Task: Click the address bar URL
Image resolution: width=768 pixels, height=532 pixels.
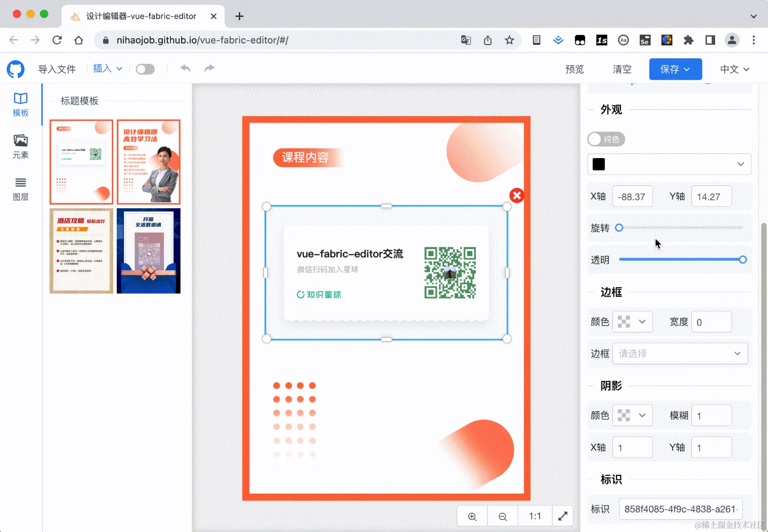Action: click(x=202, y=40)
